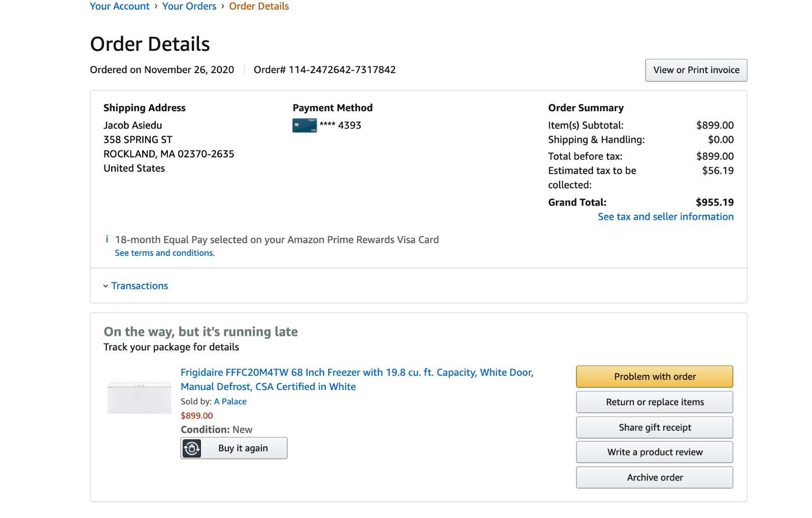Select Return or replace items
Viewport: 812px width, 518px height.
(x=654, y=402)
